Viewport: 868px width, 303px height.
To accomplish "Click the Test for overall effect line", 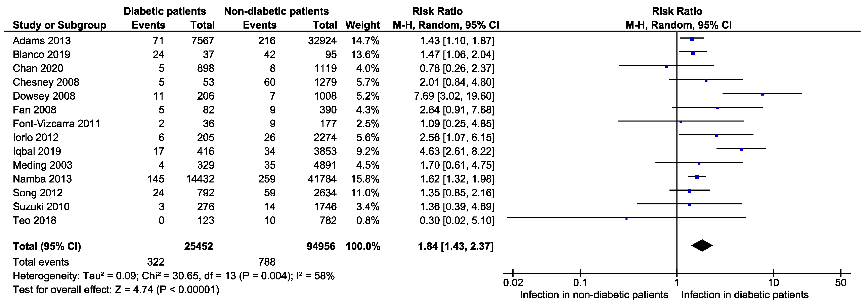I will pyautogui.click(x=116, y=290).
